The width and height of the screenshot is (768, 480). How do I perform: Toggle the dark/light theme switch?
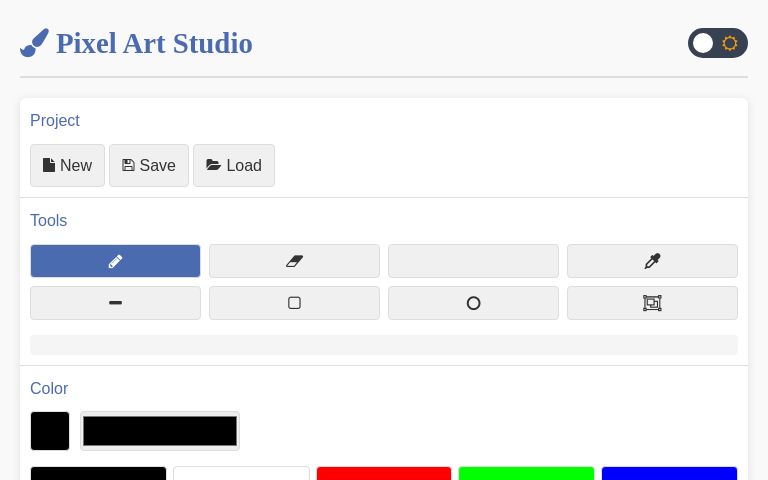click(717, 43)
